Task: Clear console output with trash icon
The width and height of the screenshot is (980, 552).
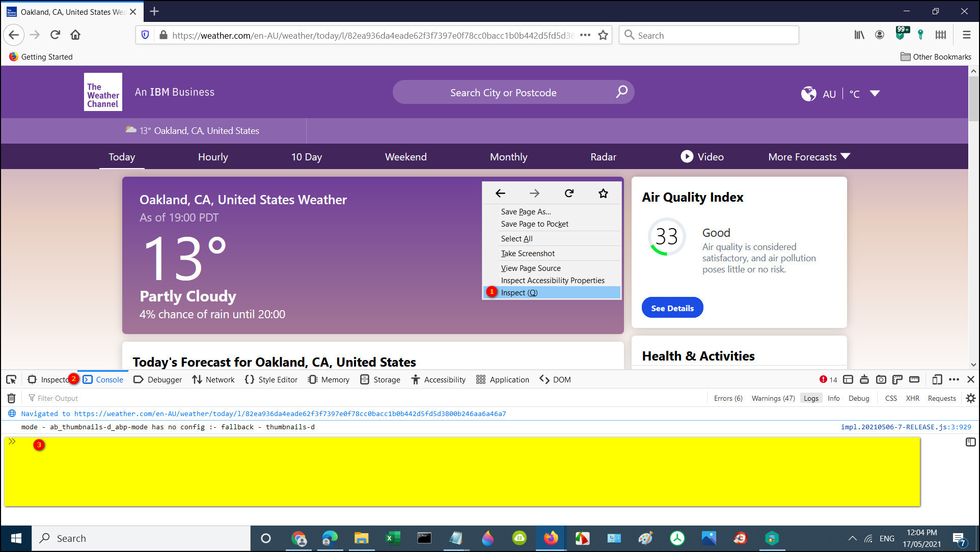Action: (11, 398)
